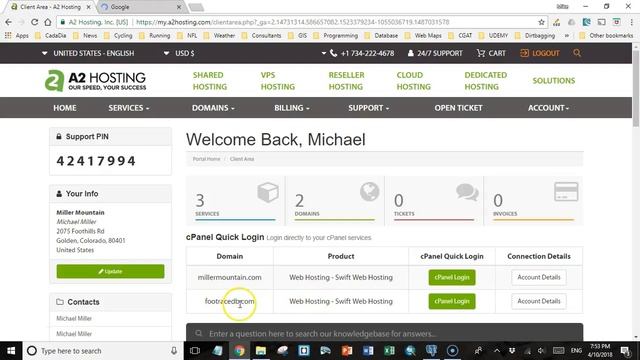Click the Cortana microphone icon
The image size is (640, 360).
pyautogui.click(x=174, y=351)
